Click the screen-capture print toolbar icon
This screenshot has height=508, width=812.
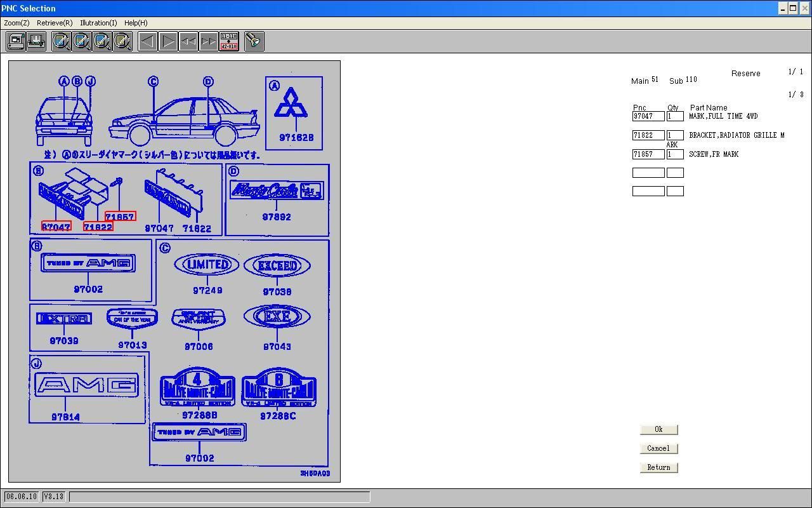(16, 41)
